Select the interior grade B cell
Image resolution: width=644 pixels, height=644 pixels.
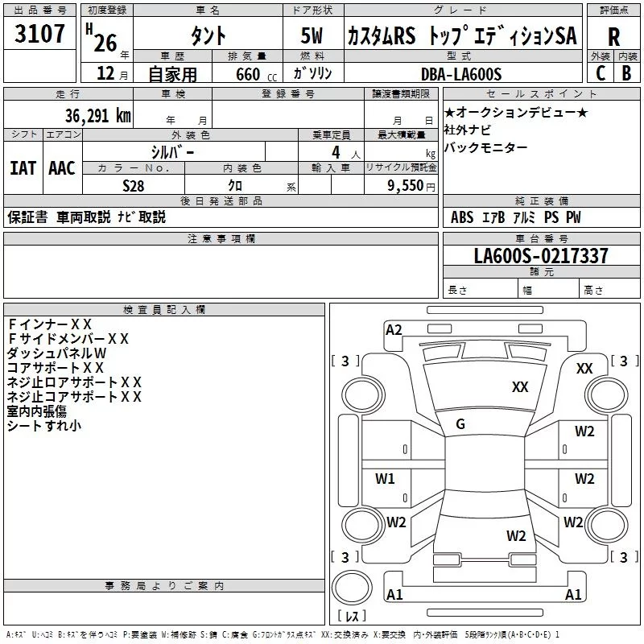click(626, 73)
